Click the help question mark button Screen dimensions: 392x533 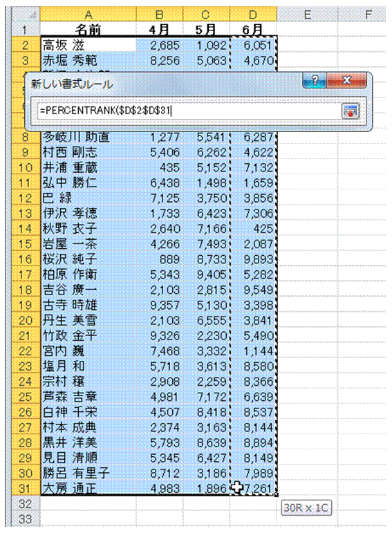tap(314, 80)
